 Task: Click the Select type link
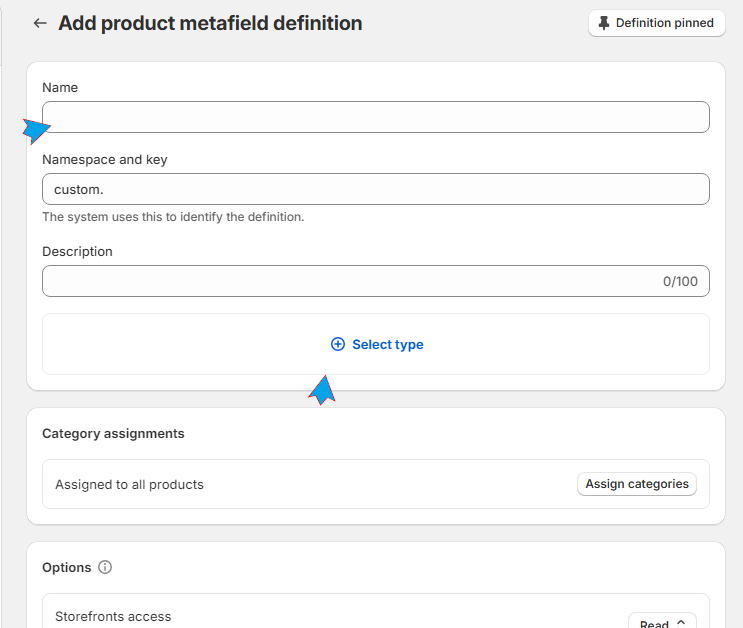click(387, 344)
